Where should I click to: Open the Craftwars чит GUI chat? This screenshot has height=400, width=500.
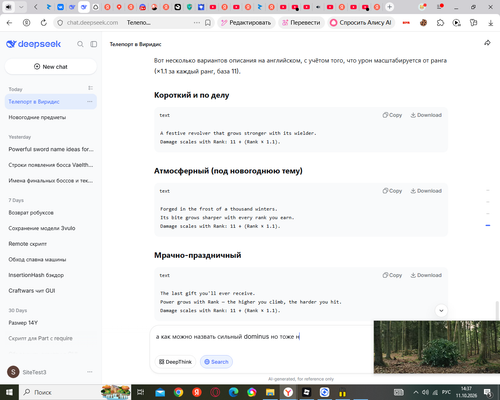(51, 291)
